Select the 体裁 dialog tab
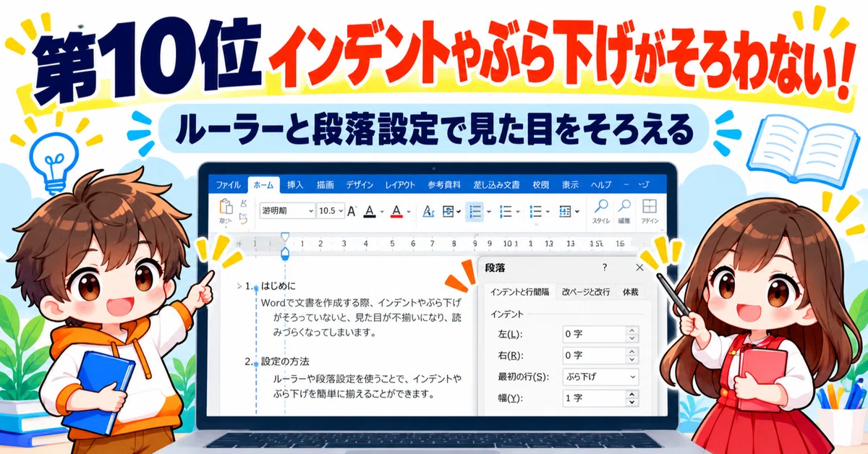 tap(631, 292)
